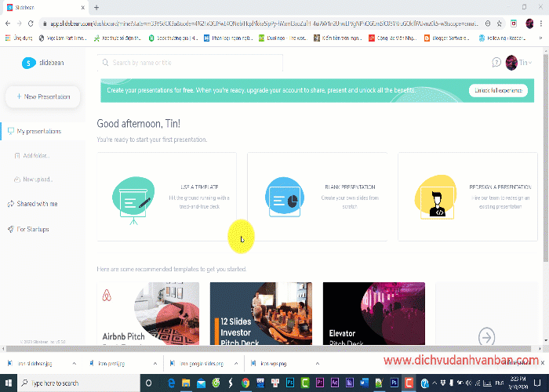
Task: Bookmark page with the star icon
Action: 500,24
